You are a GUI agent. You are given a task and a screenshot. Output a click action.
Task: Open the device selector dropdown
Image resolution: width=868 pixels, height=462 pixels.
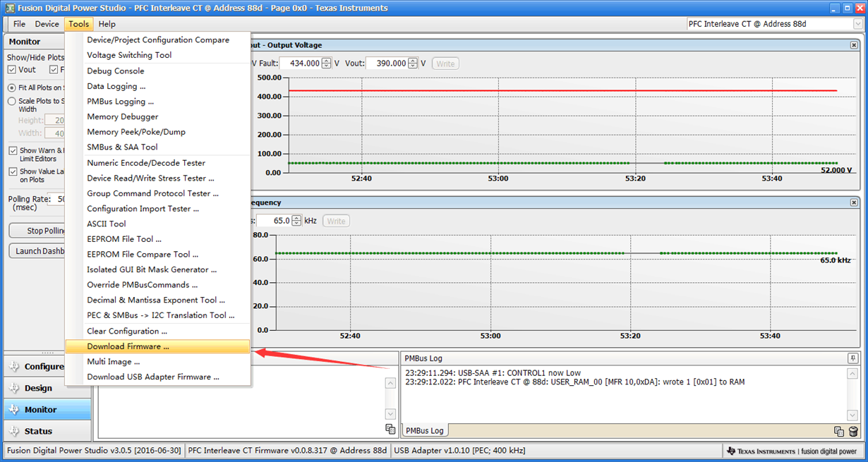857,24
